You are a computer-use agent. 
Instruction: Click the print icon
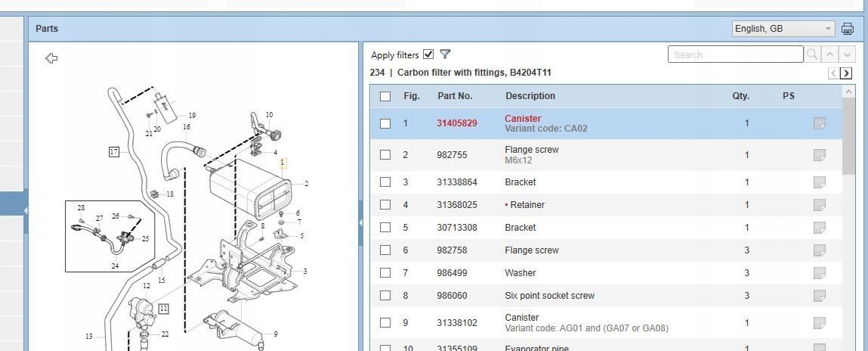pyautogui.click(x=847, y=28)
